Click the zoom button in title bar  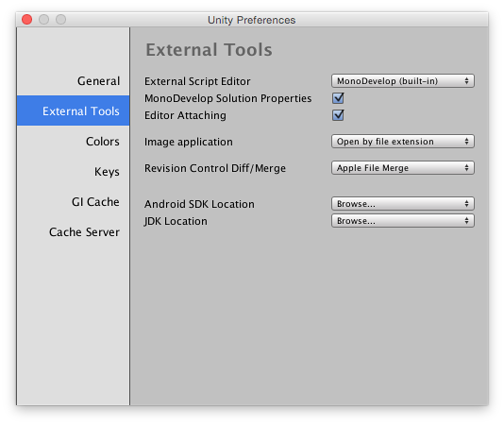(x=61, y=20)
